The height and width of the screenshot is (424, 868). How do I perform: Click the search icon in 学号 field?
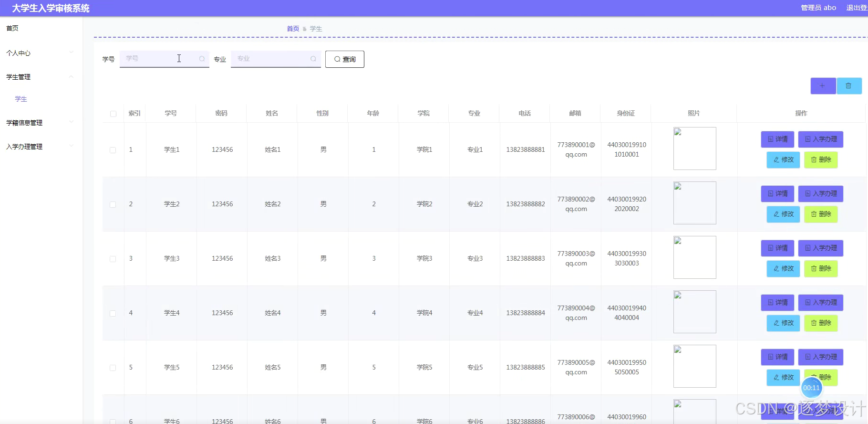(202, 59)
